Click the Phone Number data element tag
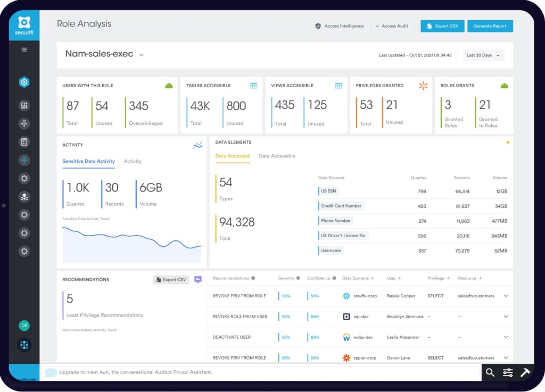The width and height of the screenshot is (545, 392). pos(335,221)
